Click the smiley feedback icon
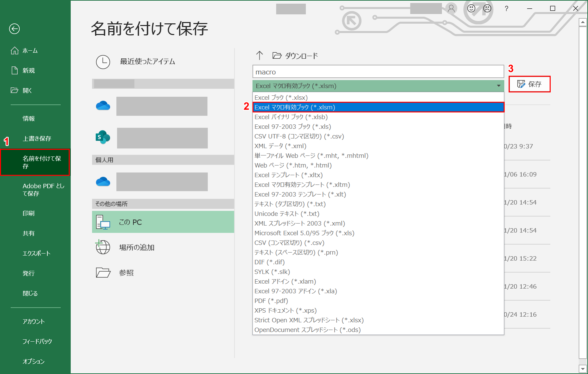588x374 pixels. point(471,8)
